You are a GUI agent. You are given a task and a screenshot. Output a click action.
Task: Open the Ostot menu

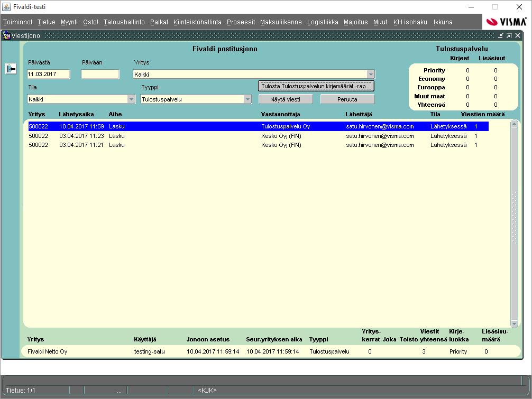pyautogui.click(x=90, y=22)
